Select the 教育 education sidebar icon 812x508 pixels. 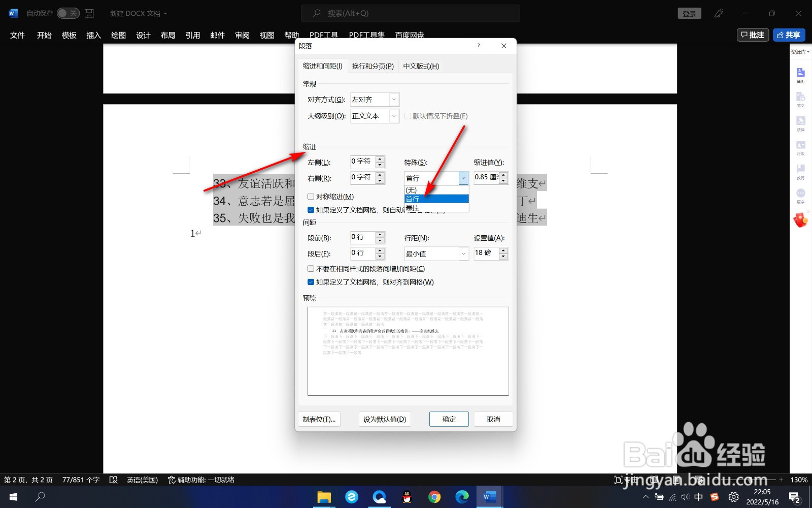coord(800,171)
